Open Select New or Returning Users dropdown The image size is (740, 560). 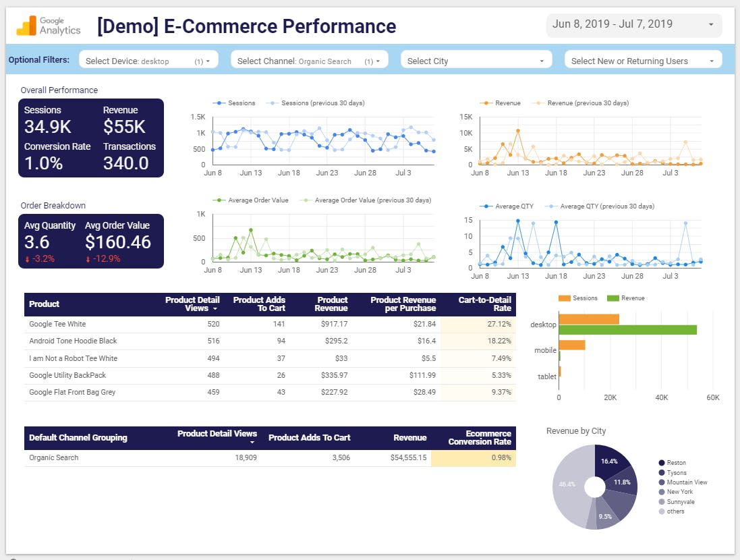(x=643, y=61)
